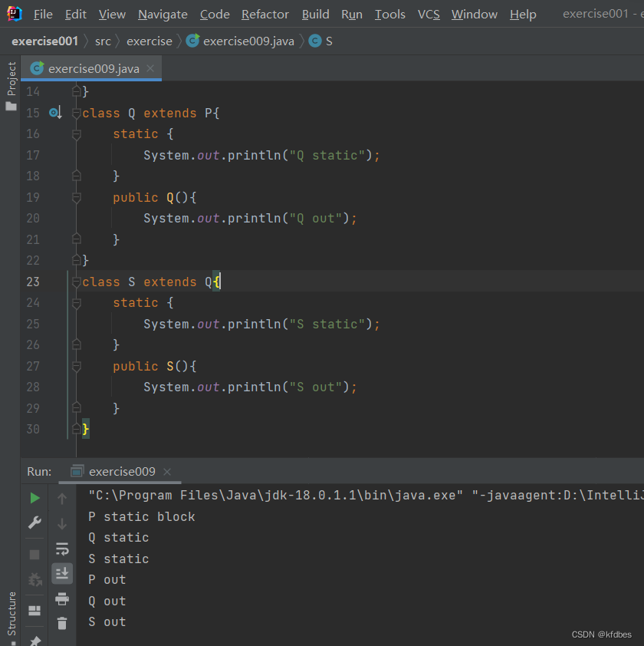The width and height of the screenshot is (644, 646).
Task: Click exercise001 in the breadcrumb path
Action: [x=44, y=41]
